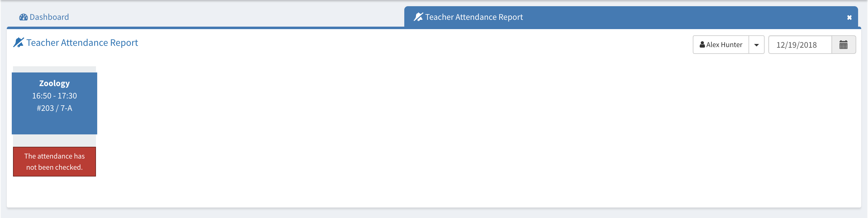Click the gray strip below the Zoology card
The width and height of the screenshot is (868, 218).
pos(54,141)
